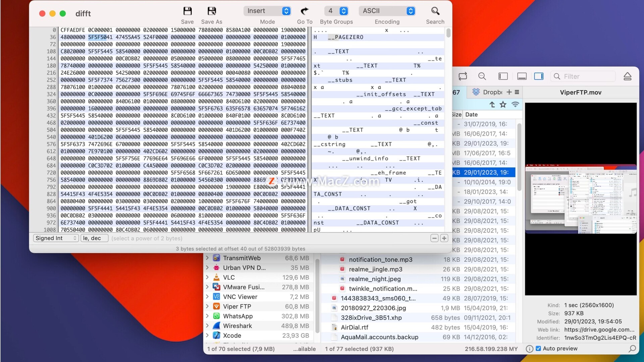Click the plus button in inspector bar
The width and height of the screenshot is (644, 362).
pyautogui.click(x=444, y=238)
